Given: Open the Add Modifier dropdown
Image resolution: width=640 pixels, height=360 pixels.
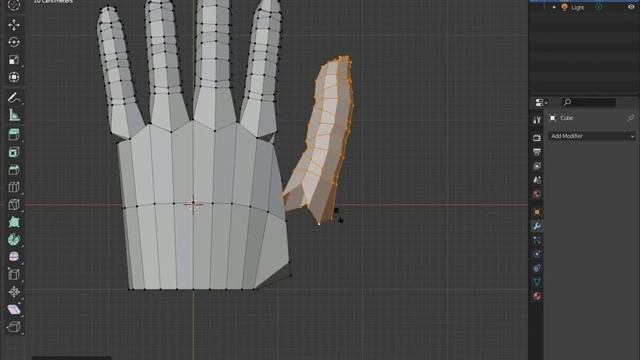Looking at the screenshot, I should point(592,136).
